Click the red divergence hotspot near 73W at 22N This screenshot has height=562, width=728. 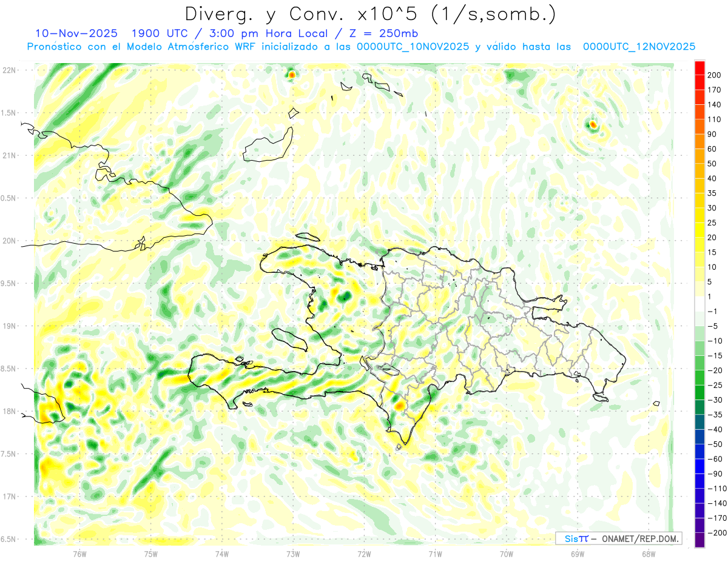click(x=292, y=75)
